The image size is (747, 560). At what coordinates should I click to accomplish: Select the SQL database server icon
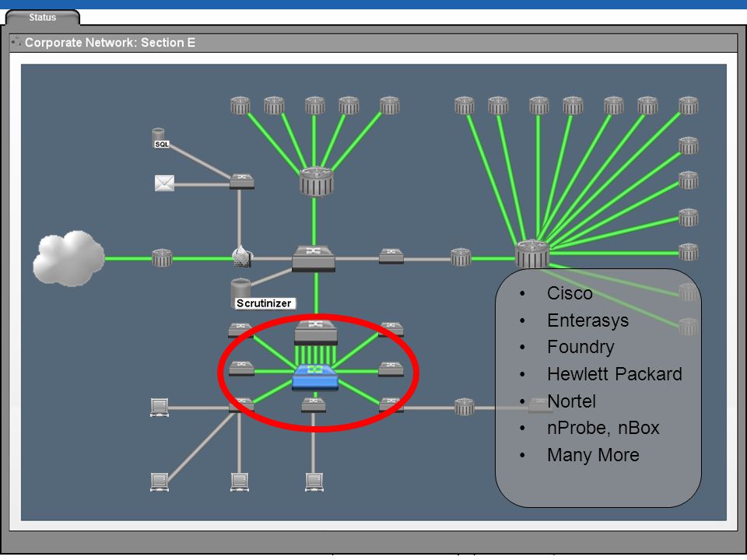pos(159,137)
